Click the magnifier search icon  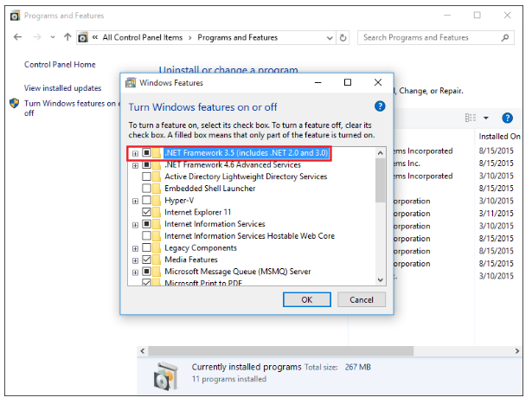505,38
